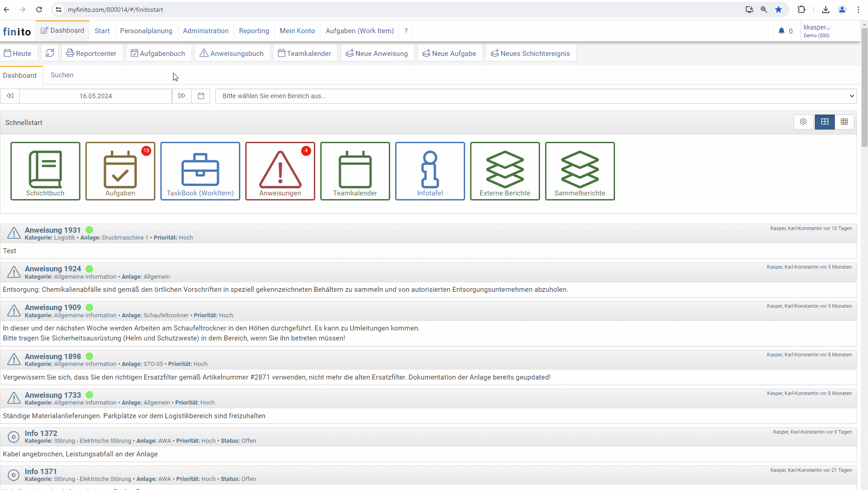Open Schnellstart settings gear

[x=804, y=122]
